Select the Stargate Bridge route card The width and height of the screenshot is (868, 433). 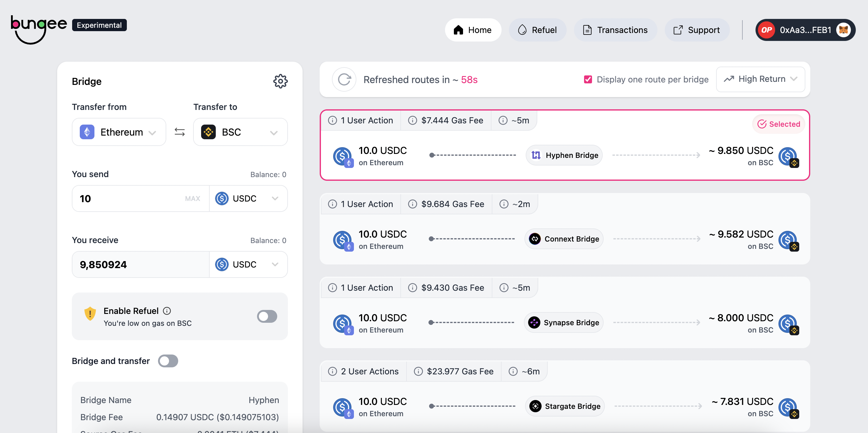pos(565,396)
